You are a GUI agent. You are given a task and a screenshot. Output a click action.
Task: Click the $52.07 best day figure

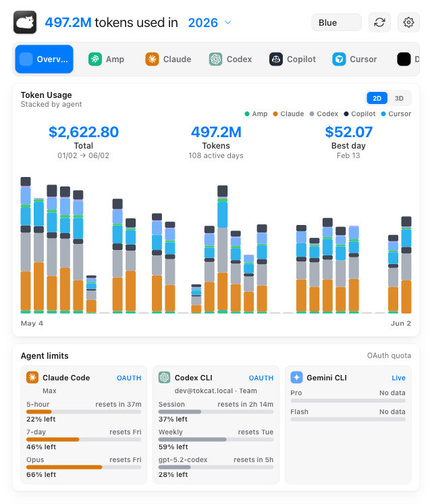[348, 132]
